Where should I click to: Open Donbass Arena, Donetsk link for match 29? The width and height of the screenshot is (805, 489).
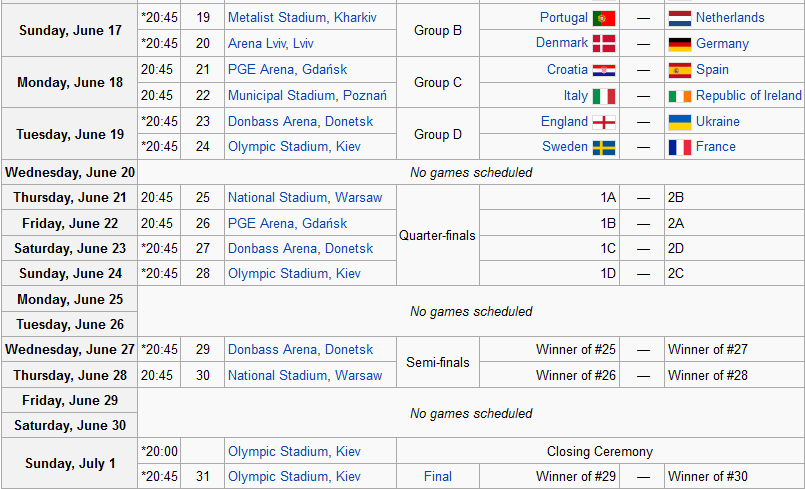point(300,349)
